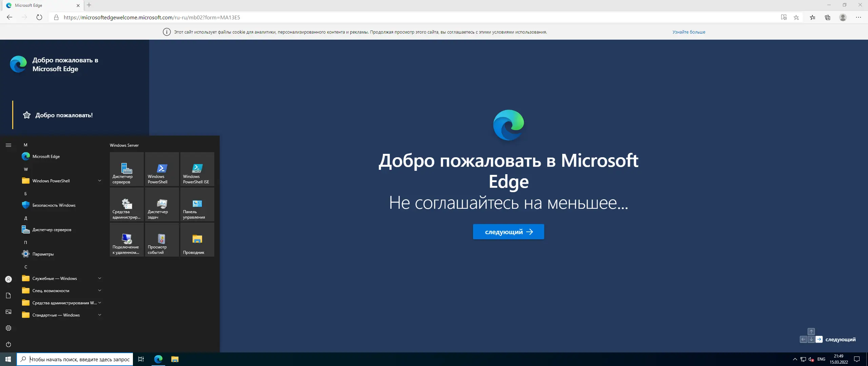Open the Просмотр событий tile

(x=162, y=240)
